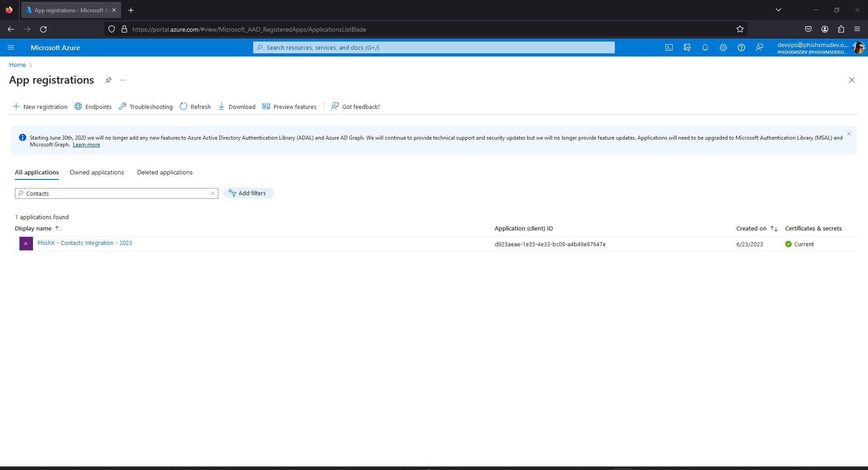Click Application (client) ID column header
This screenshot has height=470, width=868.
tap(524, 228)
